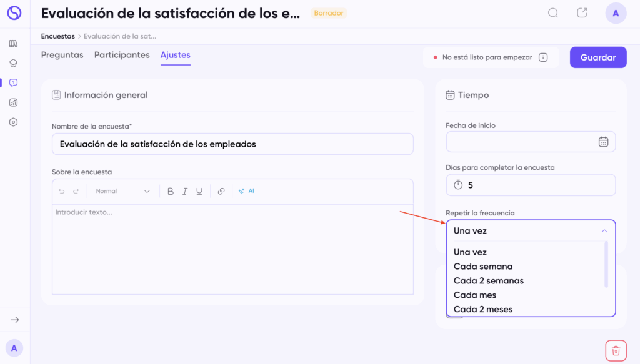Click the Encuestas breadcrumb link
The width and height of the screenshot is (640, 364).
click(57, 36)
